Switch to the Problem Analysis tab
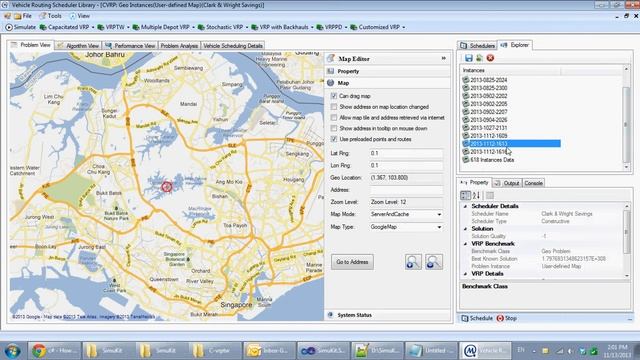Screen dimensions: 640x360 [x=179, y=46]
